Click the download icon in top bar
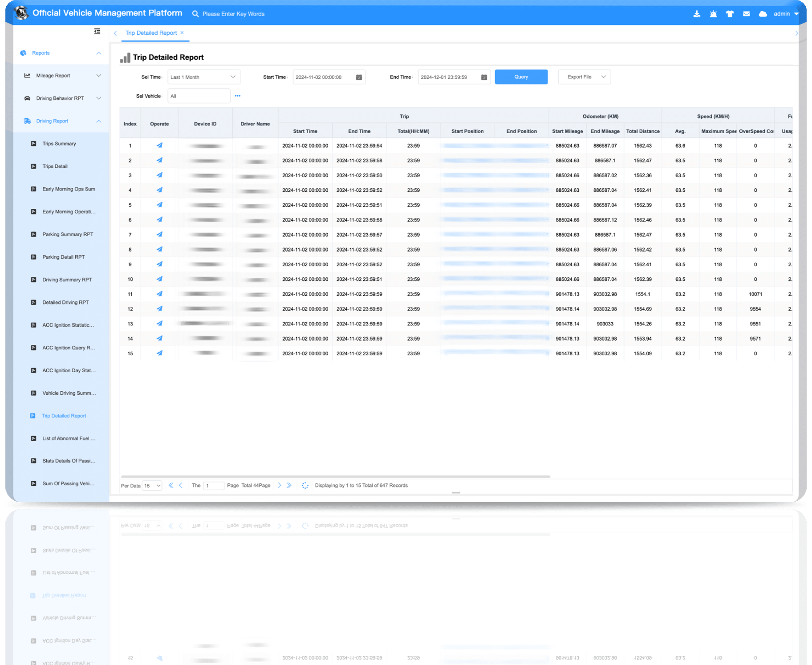Image resolution: width=812 pixels, height=665 pixels. point(697,14)
